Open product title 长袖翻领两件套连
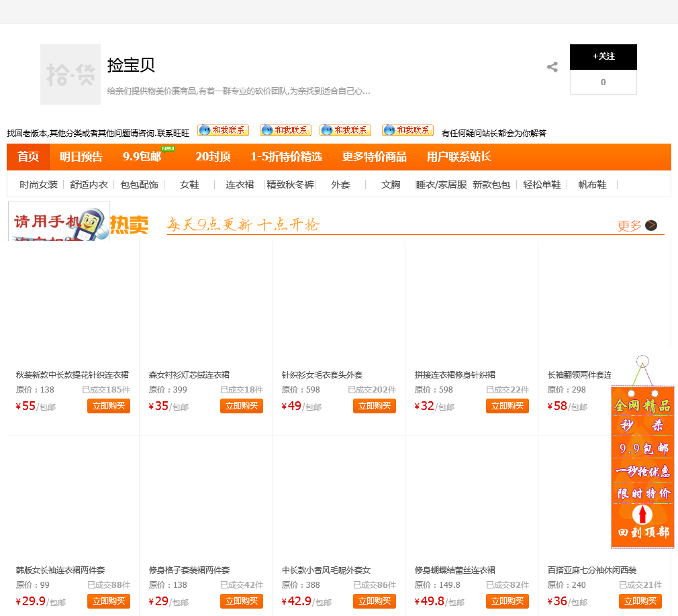This screenshot has height=616, width=678. pos(579,375)
